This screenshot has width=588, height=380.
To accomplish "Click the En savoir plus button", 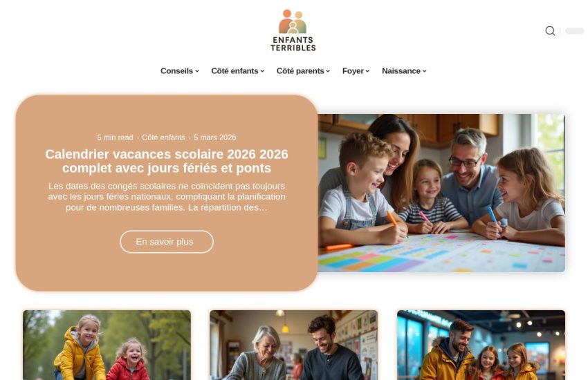I will pos(167,242).
